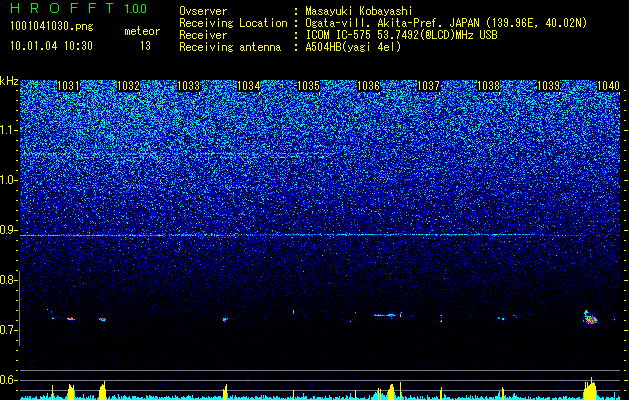Click observer name Masayuki Kobayashi
Viewport: 629px width, 400px height.
(x=359, y=11)
